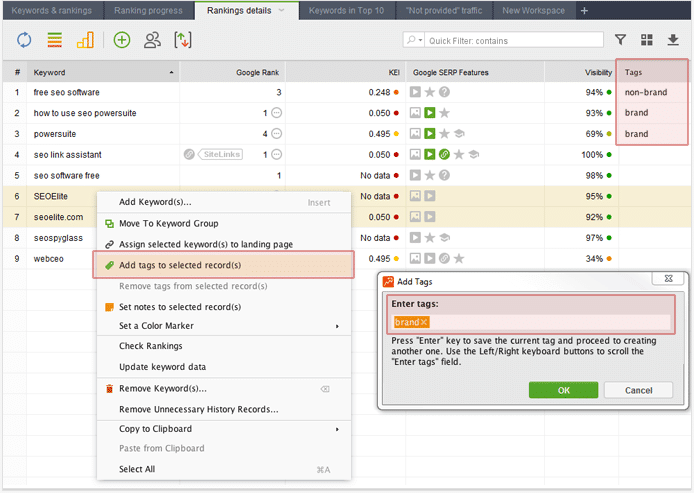Choose Update keyword data
694x493 pixels.
pyautogui.click(x=224, y=367)
